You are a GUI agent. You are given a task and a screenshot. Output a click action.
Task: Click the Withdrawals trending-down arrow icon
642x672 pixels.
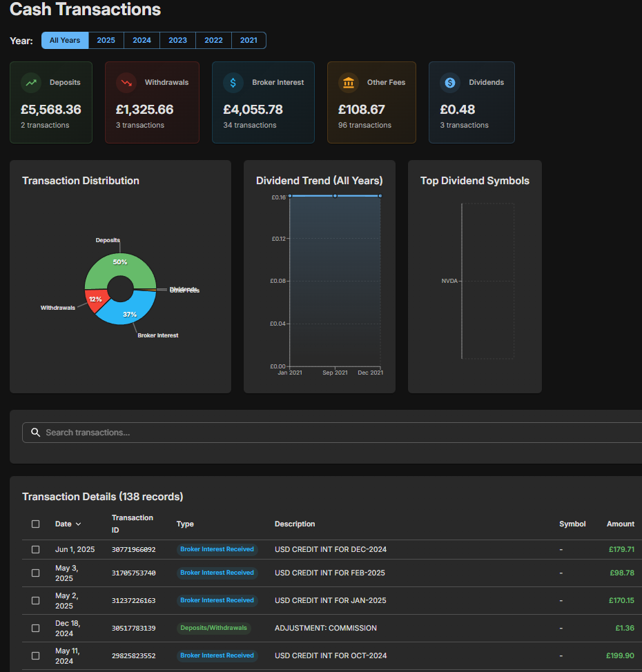point(126,83)
